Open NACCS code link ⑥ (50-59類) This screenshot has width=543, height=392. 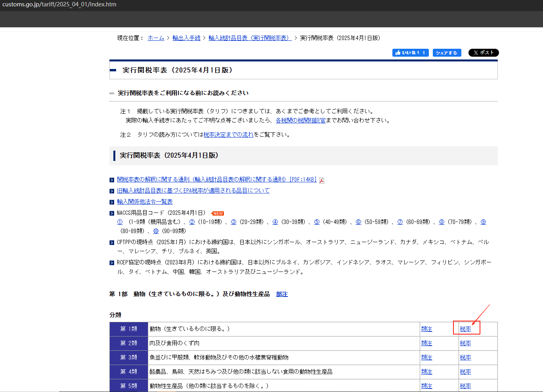tap(358, 222)
